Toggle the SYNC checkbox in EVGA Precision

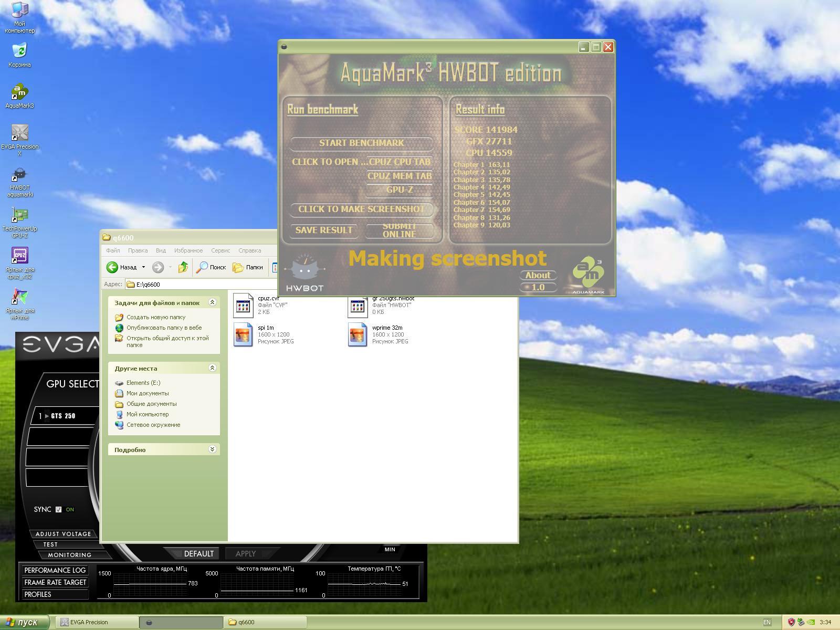(58, 509)
